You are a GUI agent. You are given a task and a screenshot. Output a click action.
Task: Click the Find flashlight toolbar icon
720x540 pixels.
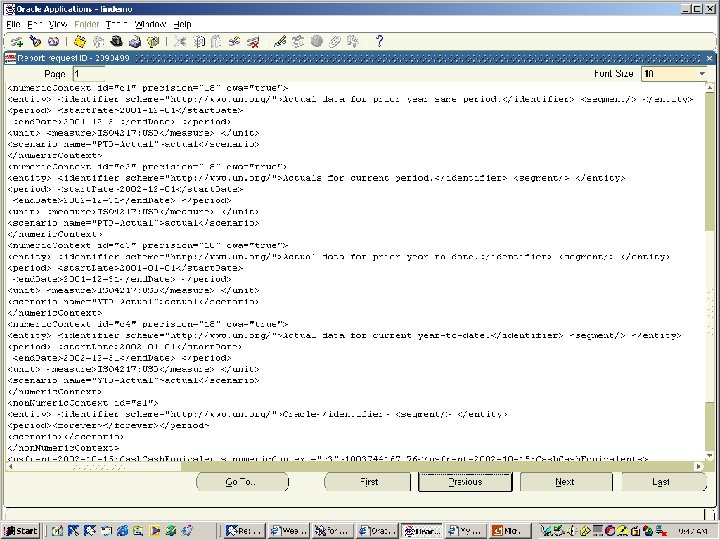pos(35,42)
